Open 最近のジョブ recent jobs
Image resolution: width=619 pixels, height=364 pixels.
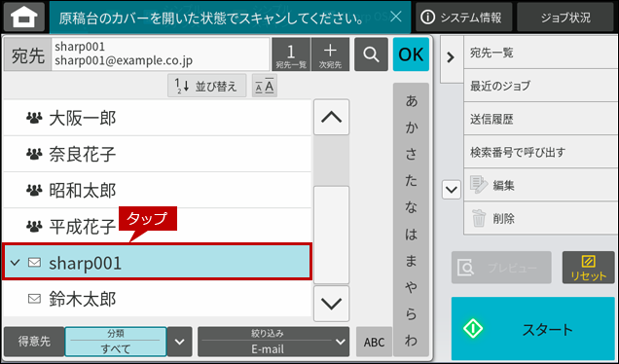pos(541,86)
